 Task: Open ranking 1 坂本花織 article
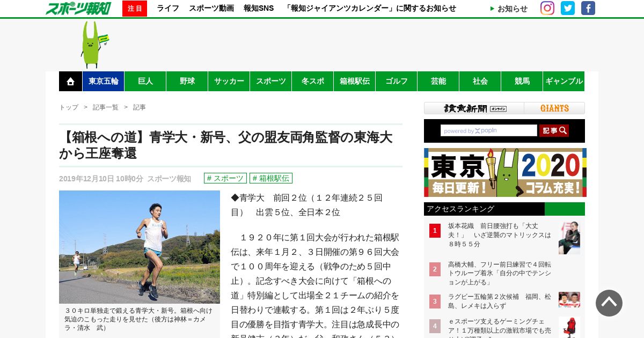coord(500,235)
